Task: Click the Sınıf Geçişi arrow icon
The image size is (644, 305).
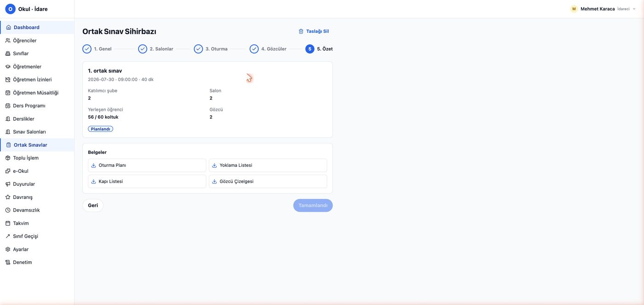Action: [x=8, y=236]
